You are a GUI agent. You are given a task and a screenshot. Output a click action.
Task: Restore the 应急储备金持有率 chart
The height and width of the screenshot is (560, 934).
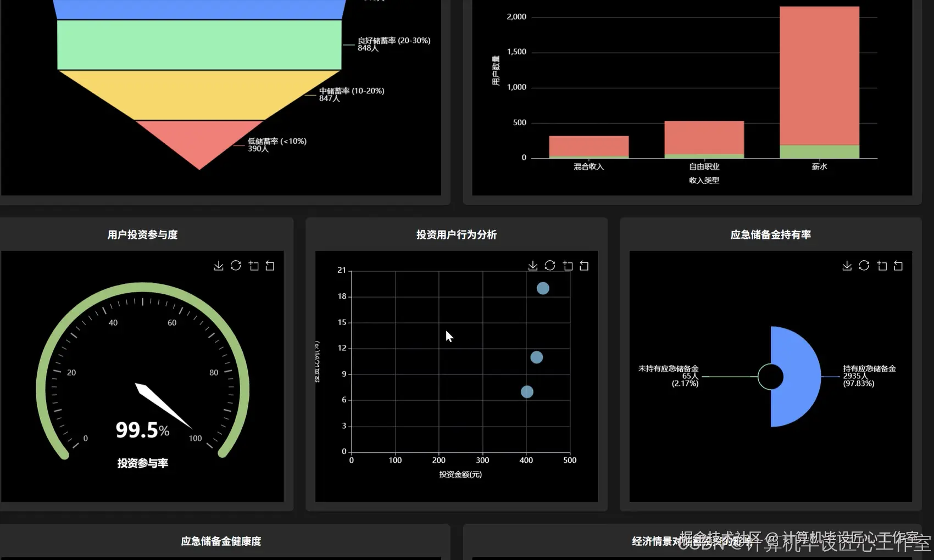click(x=864, y=266)
